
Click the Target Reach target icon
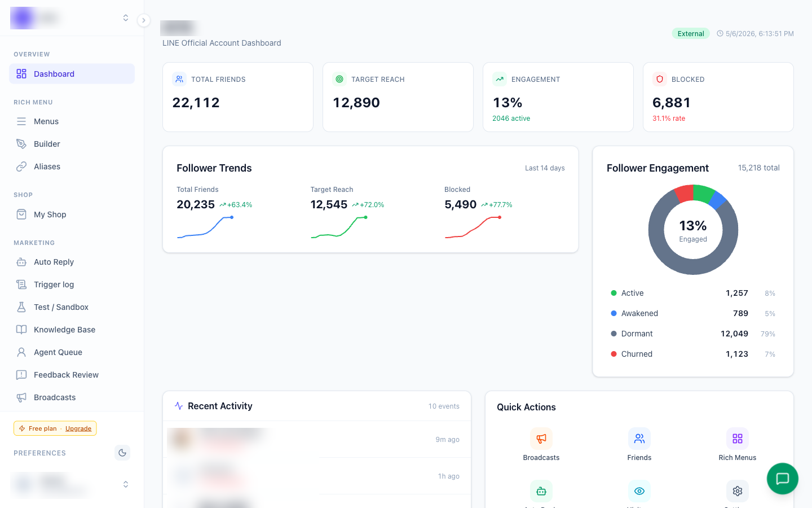339,79
